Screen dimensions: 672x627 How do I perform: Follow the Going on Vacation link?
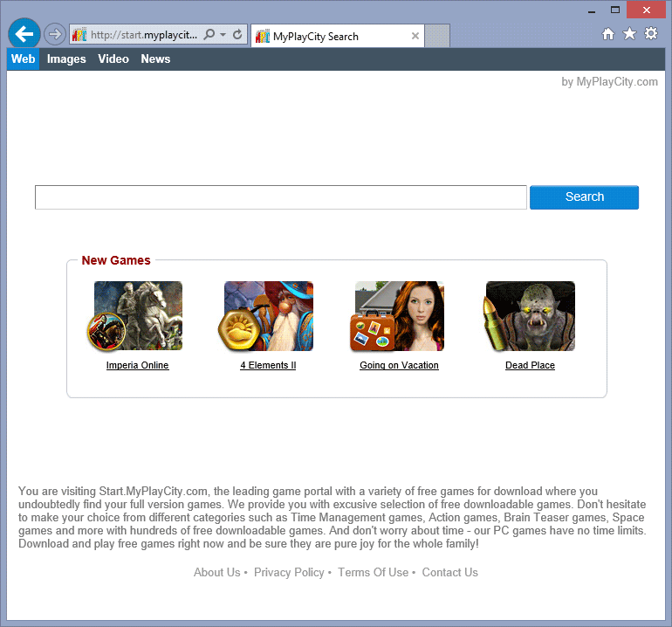click(x=399, y=365)
